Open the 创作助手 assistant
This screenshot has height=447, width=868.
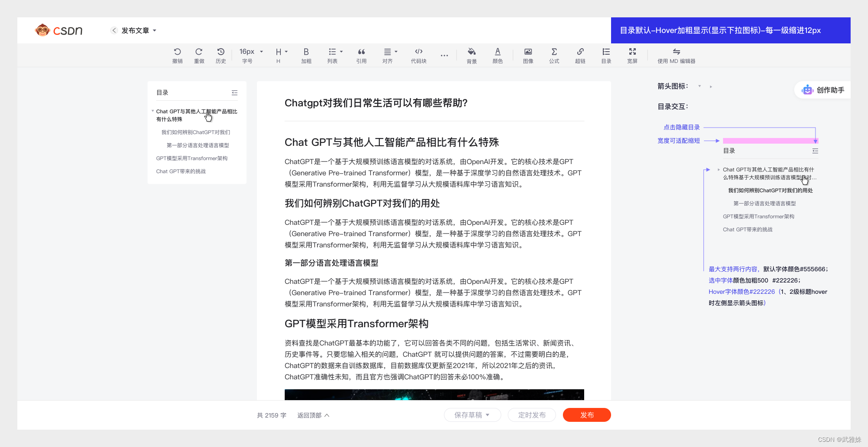coord(823,90)
